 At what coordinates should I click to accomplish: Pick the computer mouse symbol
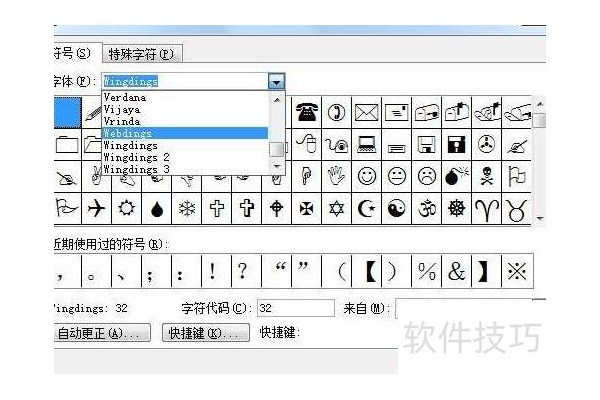307,145
